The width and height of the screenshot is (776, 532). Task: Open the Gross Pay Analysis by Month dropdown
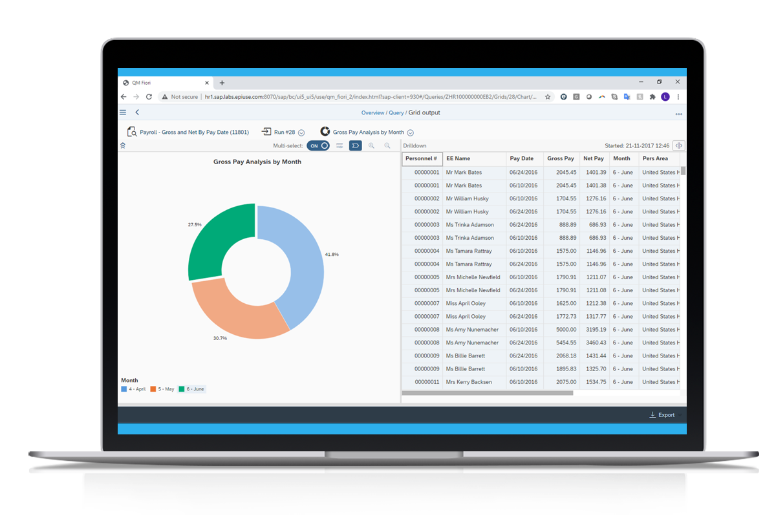[x=411, y=131]
